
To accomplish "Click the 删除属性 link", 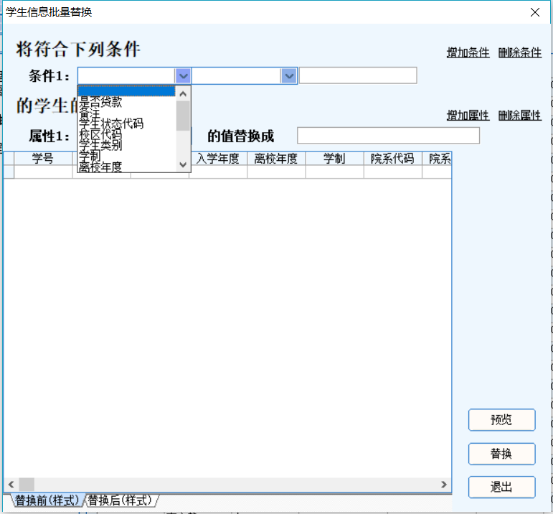I will (520, 115).
